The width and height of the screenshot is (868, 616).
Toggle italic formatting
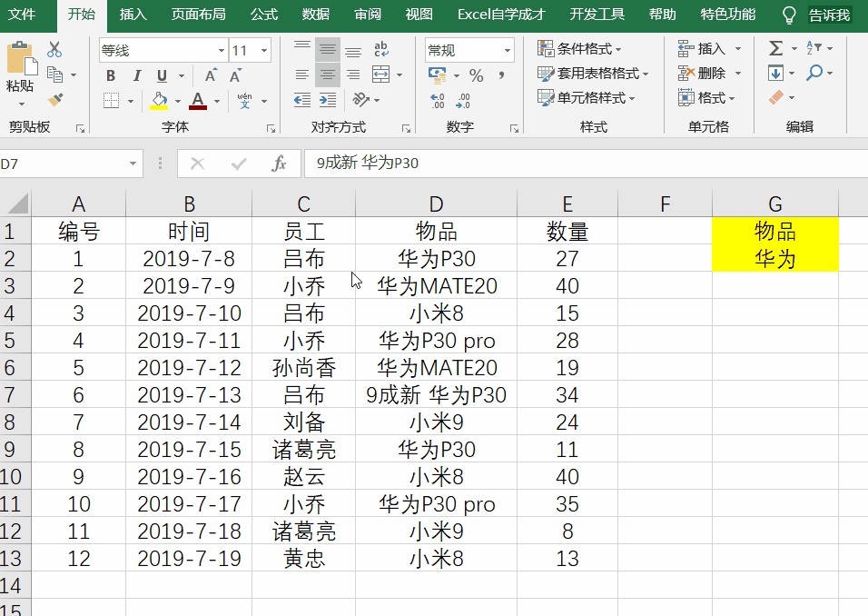tap(137, 75)
